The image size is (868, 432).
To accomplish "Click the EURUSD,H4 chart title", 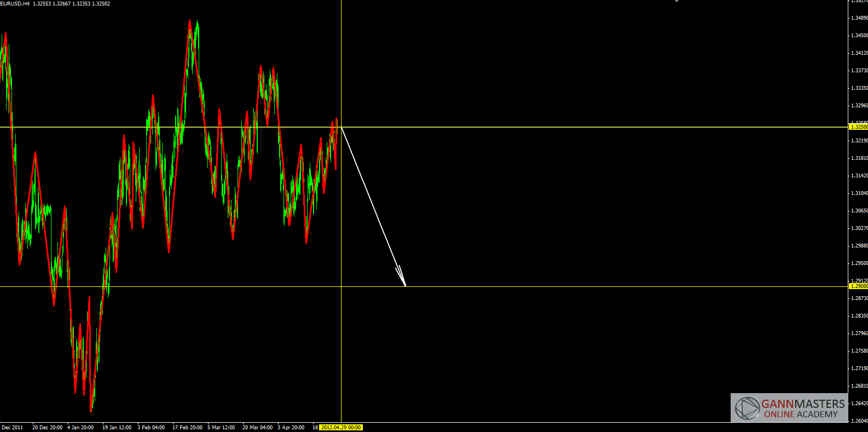I will click(x=15, y=4).
